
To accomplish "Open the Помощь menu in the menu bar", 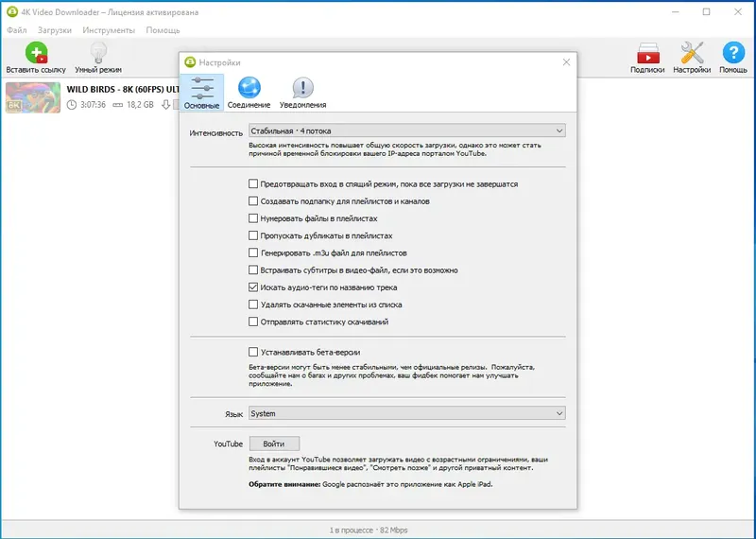I will pos(163,30).
